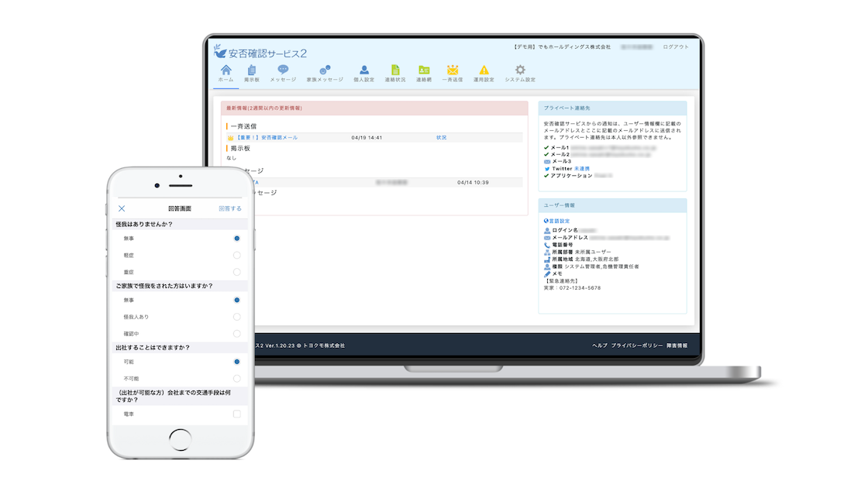The width and height of the screenshot is (868, 488).
Task: Click the プライベート連絡先 panel header
Action: coord(612,108)
